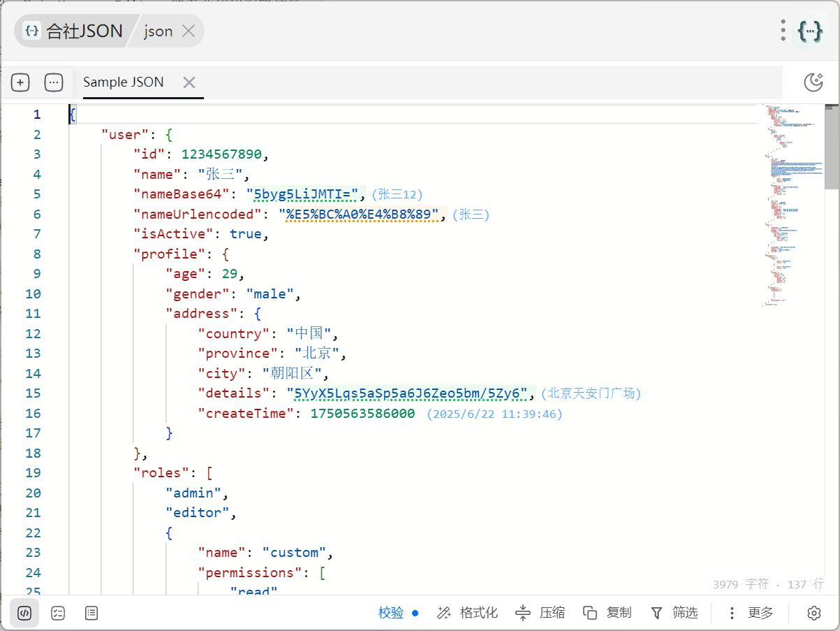The width and height of the screenshot is (840, 631).
Task: Click the decoded hint (北京天安门广场)
Action: pos(591,393)
